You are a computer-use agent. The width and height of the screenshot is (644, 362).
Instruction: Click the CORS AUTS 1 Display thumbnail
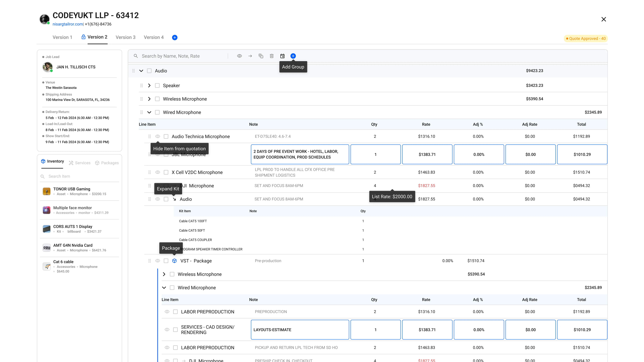(46, 229)
